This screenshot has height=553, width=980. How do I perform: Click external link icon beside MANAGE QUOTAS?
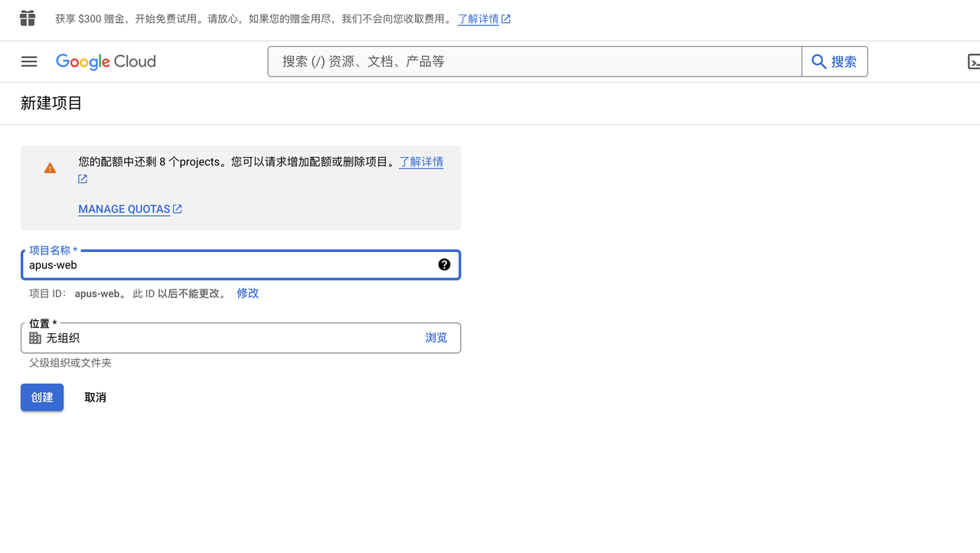coord(178,209)
